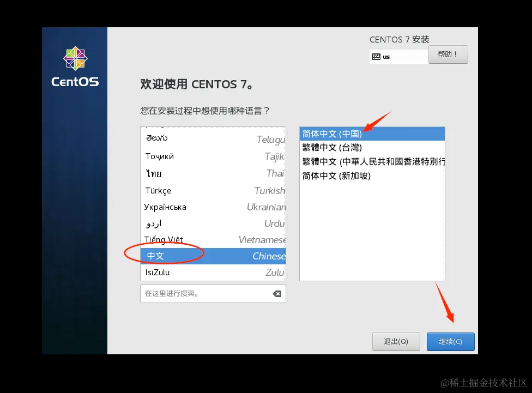Choose Türkçe Turkish language row
The image size is (532, 393).
coord(213,190)
